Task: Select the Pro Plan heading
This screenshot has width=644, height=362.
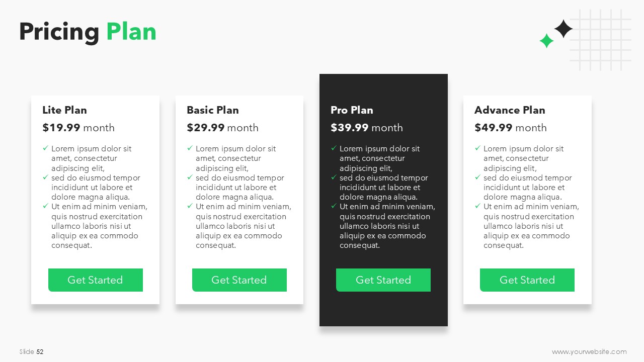Action: [352, 110]
